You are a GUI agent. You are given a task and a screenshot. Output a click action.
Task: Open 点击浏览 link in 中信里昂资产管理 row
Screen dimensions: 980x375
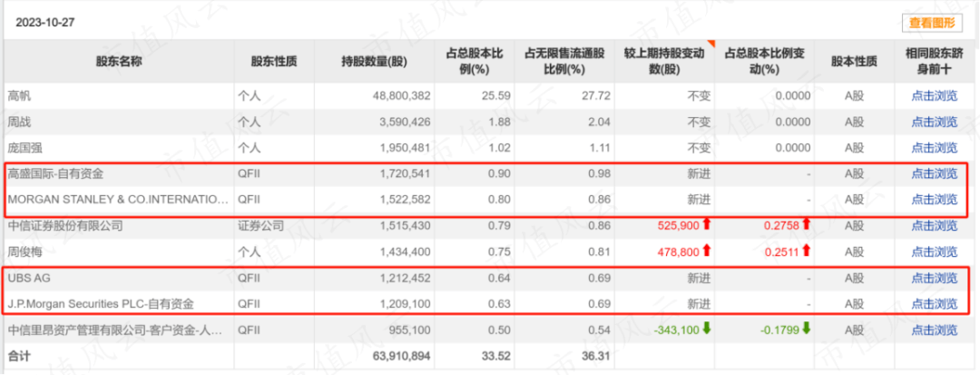934,330
